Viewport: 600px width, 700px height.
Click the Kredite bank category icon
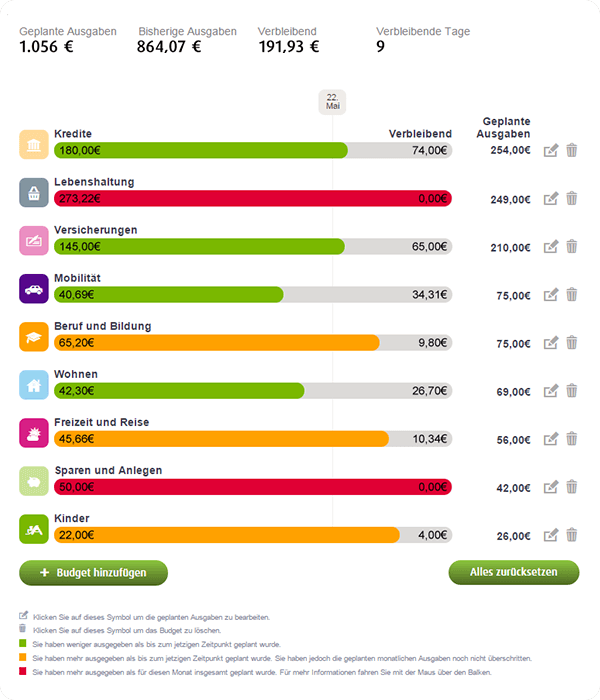coord(34,145)
